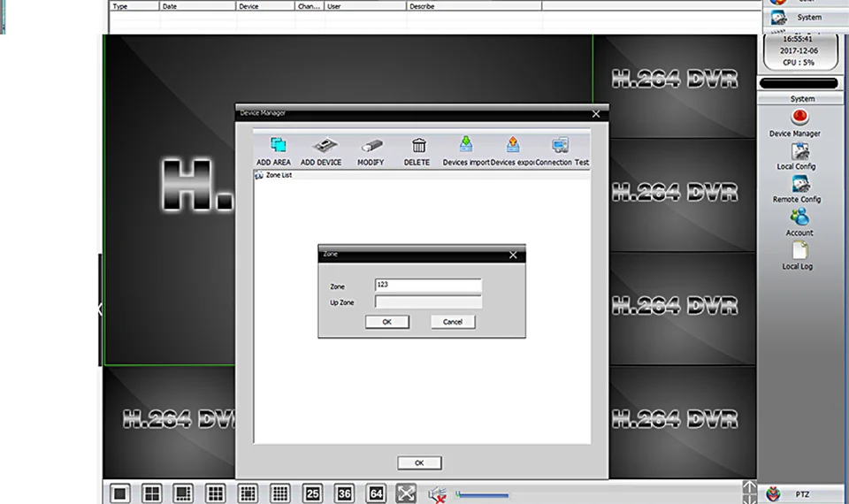The image size is (849, 504).
Task: Switch to 25-view layout
Action: click(312, 493)
